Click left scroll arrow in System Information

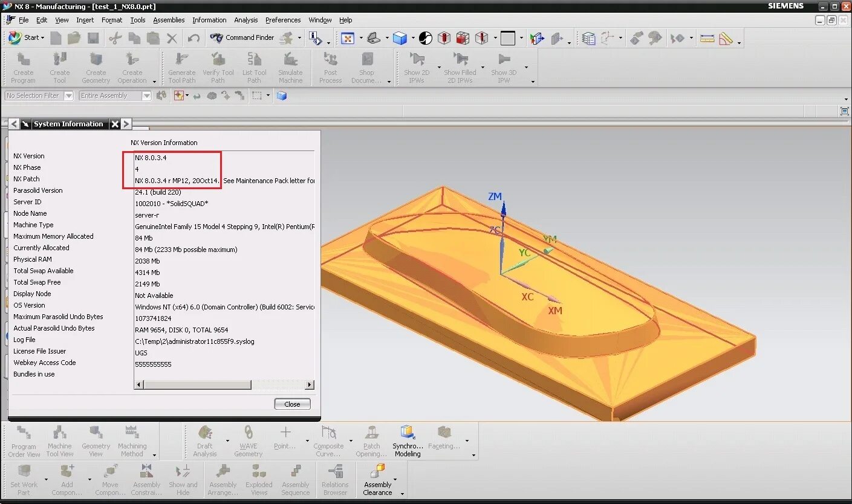pos(138,384)
